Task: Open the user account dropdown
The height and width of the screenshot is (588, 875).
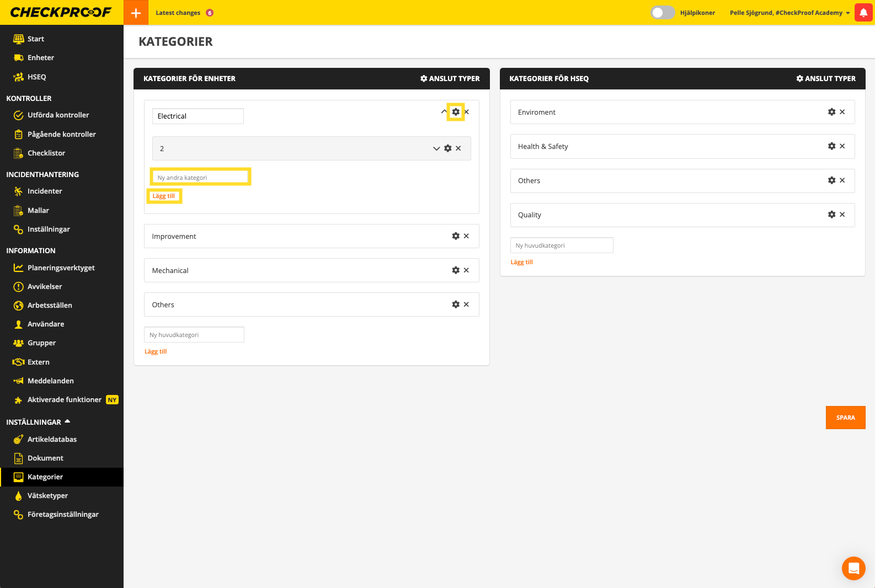Action: (x=789, y=13)
